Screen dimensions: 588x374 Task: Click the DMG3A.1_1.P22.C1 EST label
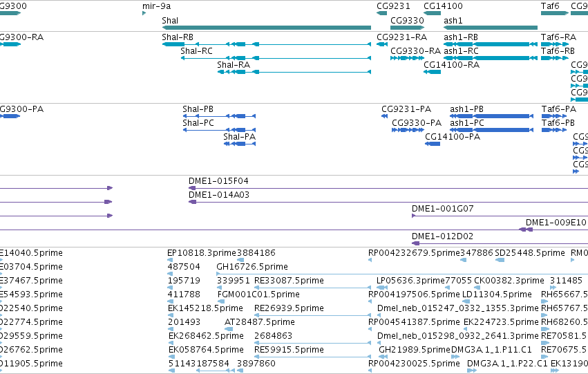point(507,364)
